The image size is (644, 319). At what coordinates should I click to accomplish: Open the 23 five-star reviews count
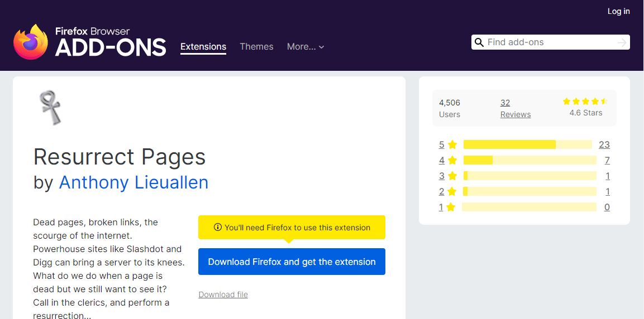point(604,144)
